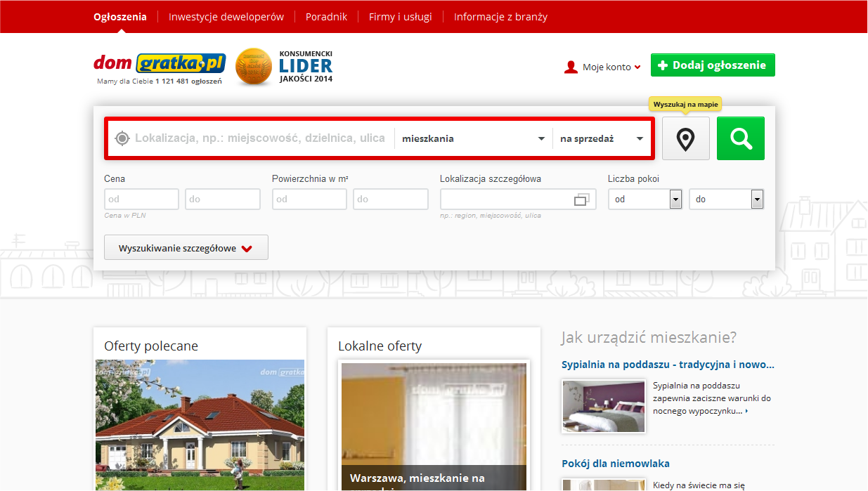Open Sypialnia na poddaszu article link

pyautogui.click(x=668, y=365)
